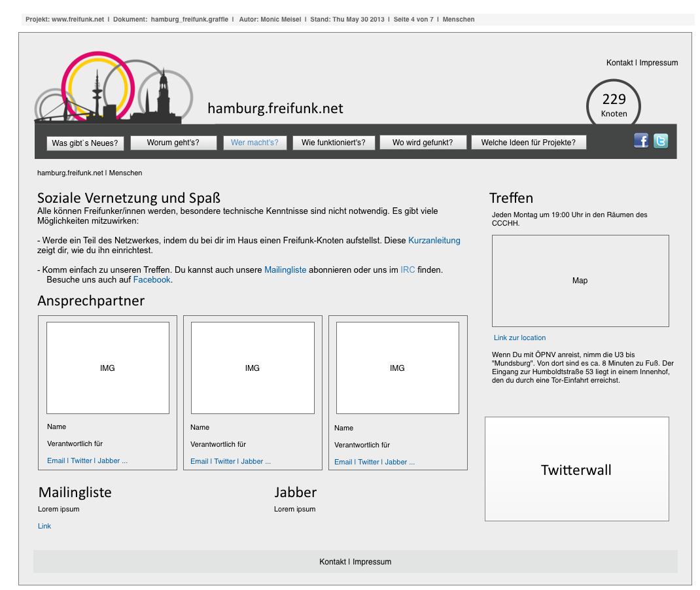Click 'Link zur location' under the map
The height and width of the screenshot is (590, 700).
pos(519,338)
